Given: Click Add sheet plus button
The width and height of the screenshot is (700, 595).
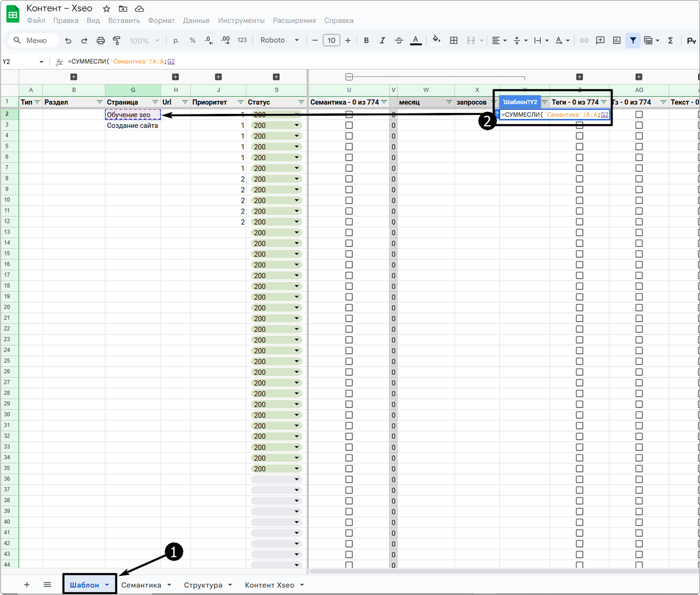Looking at the screenshot, I should pyautogui.click(x=27, y=585).
